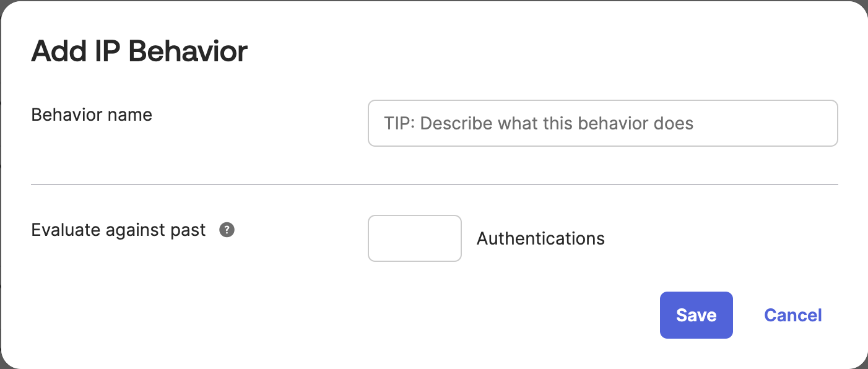The width and height of the screenshot is (868, 369).
Task: Cancel adding the IP behavior
Action: pos(792,315)
